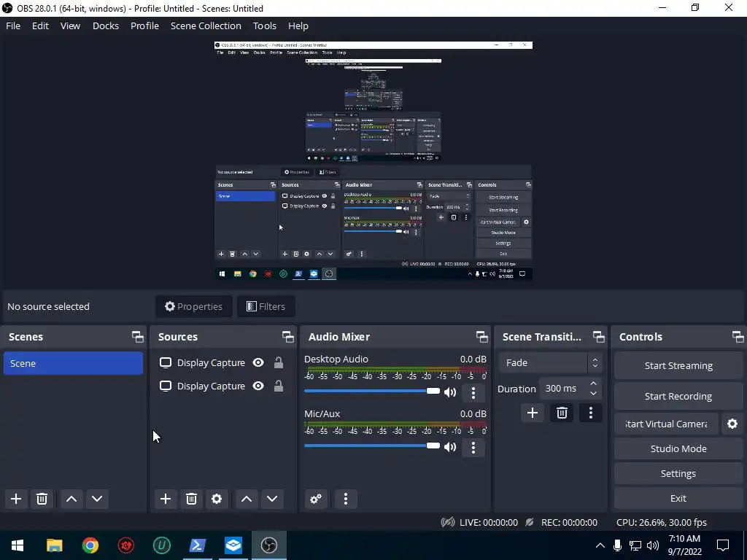This screenshot has width=747, height=560.
Task: Open notification center in system tray
Action: point(723,545)
